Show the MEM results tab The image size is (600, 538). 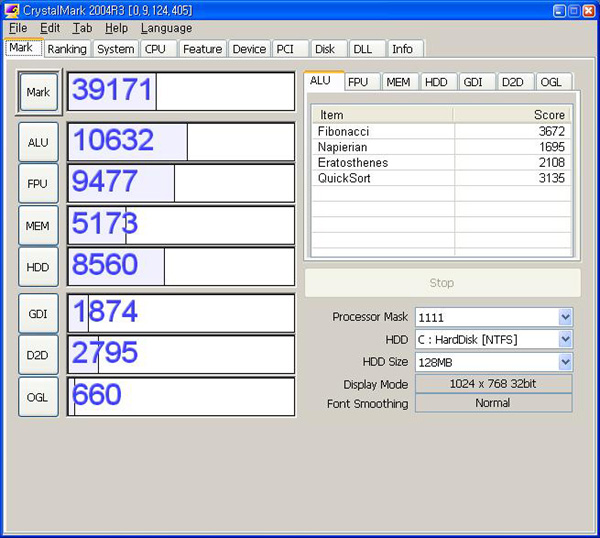398,82
